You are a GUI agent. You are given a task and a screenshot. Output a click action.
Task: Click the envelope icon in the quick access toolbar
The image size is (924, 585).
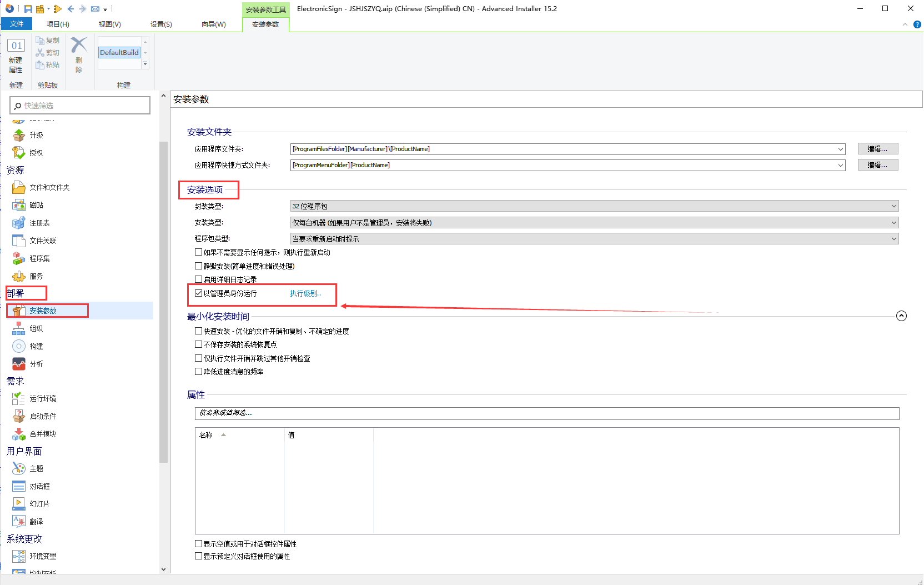pyautogui.click(x=95, y=9)
